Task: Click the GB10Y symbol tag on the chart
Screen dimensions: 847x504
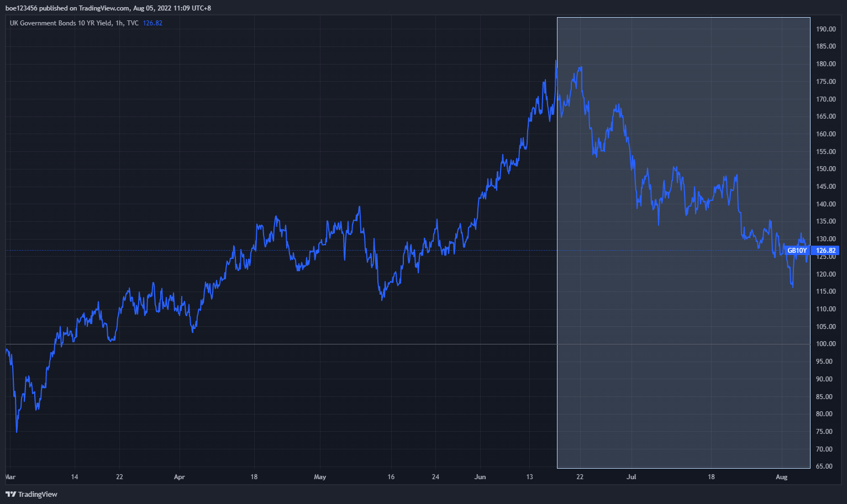Action: tap(797, 251)
